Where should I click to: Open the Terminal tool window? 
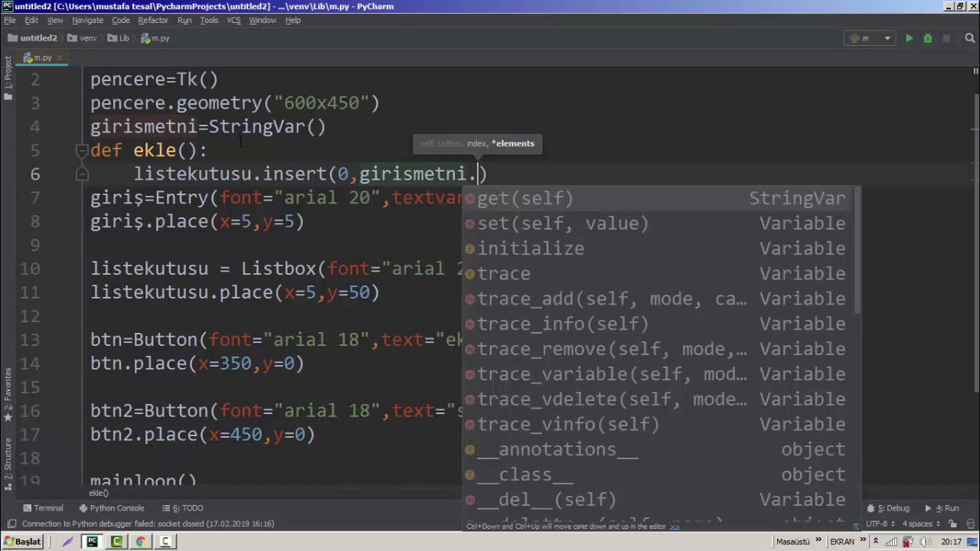coord(43,508)
